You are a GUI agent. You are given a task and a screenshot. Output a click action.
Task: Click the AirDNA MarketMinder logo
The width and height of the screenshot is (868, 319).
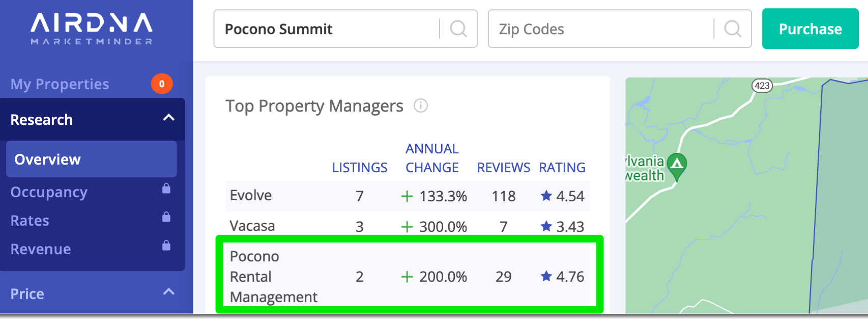(x=92, y=29)
